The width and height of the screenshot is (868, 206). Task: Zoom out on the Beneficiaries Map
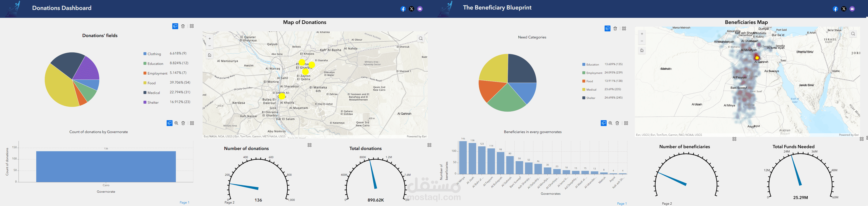tap(642, 41)
